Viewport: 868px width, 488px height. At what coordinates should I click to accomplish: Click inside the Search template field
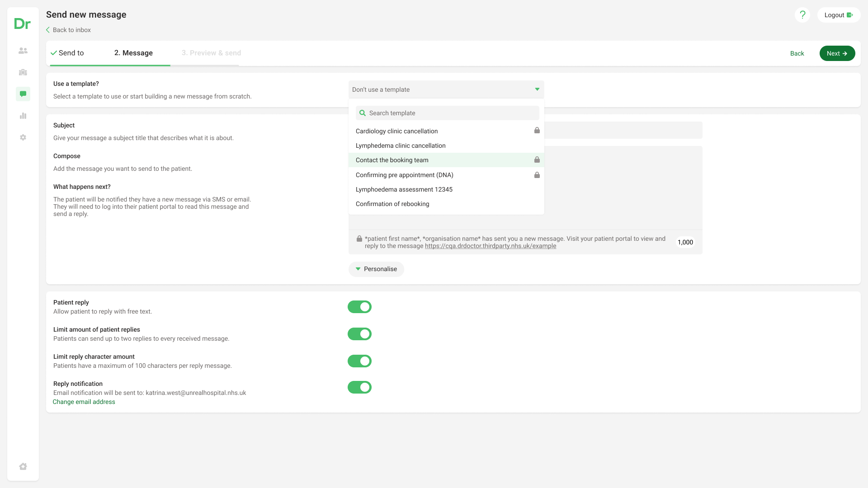(447, 113)
